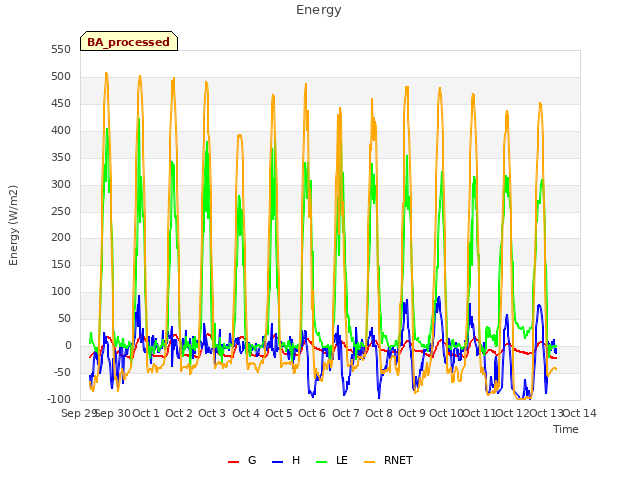Click the 150 y-axis tick label

[x=61, y=264]
